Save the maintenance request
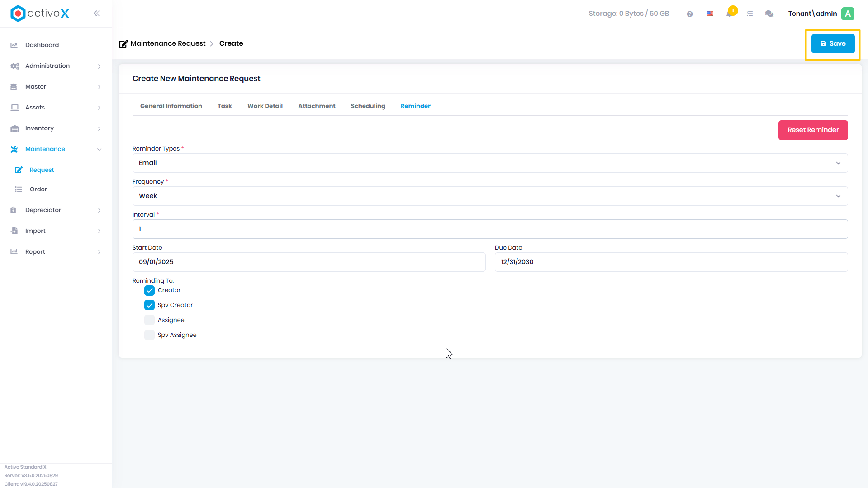Image resolution: width=868 pixels, height=488 pixels. [x=833, y=44]
